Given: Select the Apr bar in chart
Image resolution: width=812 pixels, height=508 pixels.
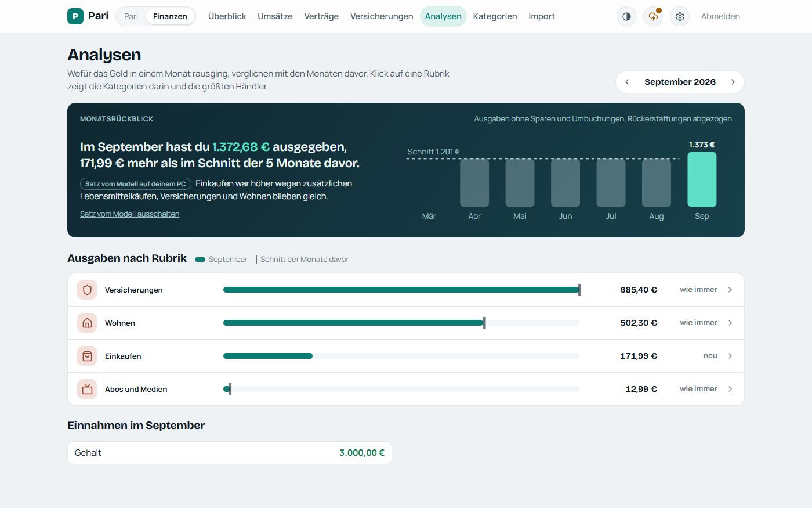Looking at the screenshot, I should (474, 183).
